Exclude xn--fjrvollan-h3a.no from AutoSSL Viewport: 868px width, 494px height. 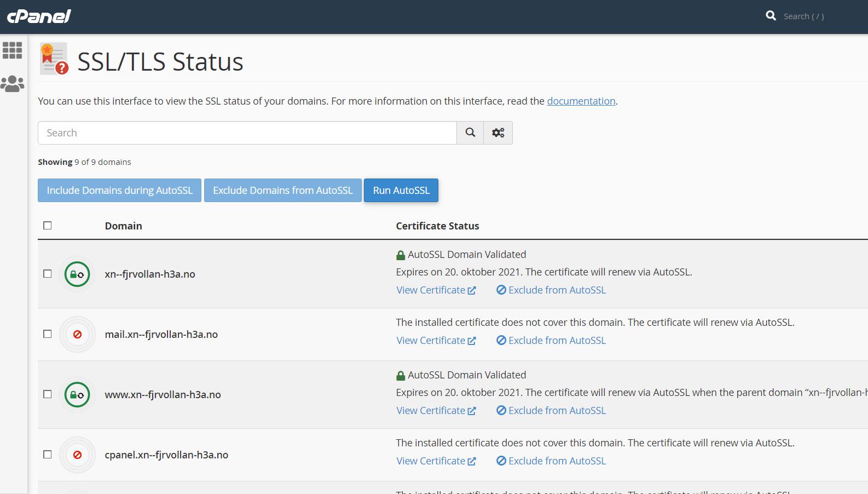551,290
